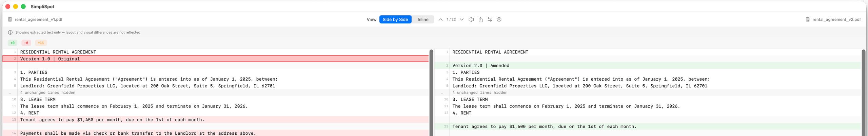This screenshot has height=136, width=868.
Task: Click the sync scrolling icon in toolbar
Action: point(471,20)
